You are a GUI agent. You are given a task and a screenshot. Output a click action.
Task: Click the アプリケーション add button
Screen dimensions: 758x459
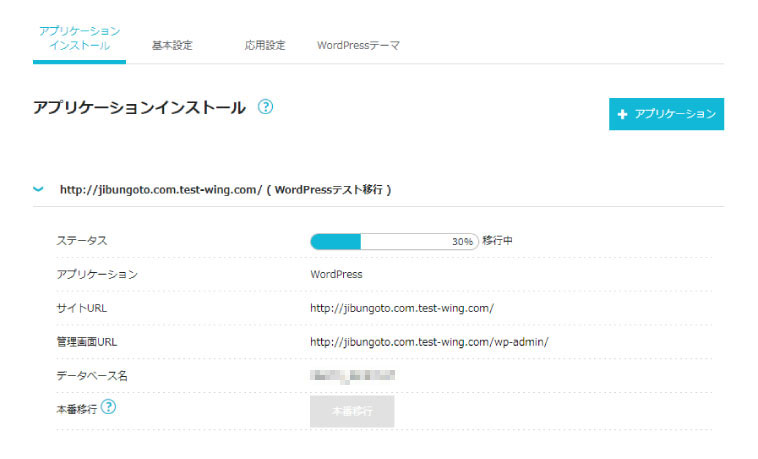pos(666,115)
